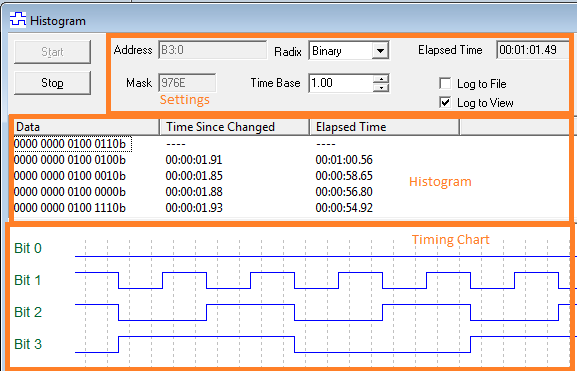This screenshot has height=371, width=577.
Task: Click the Time Base value field
Action: [x=341, y=83]
